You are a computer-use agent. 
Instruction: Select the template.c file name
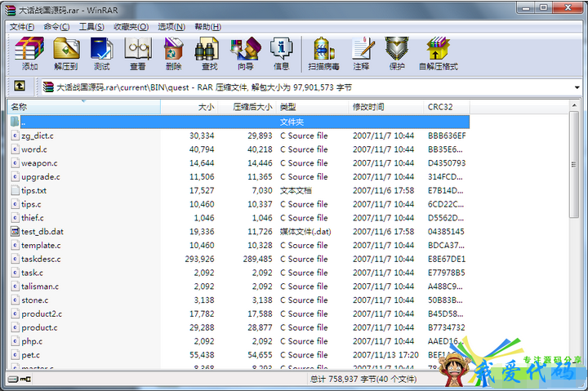click(x=41, y=245)
